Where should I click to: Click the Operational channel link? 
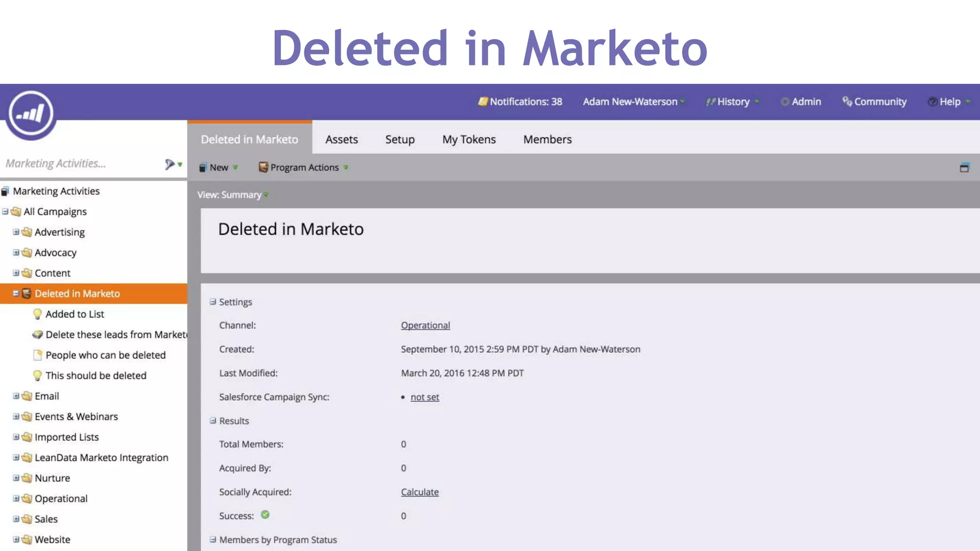coord(425,325)
